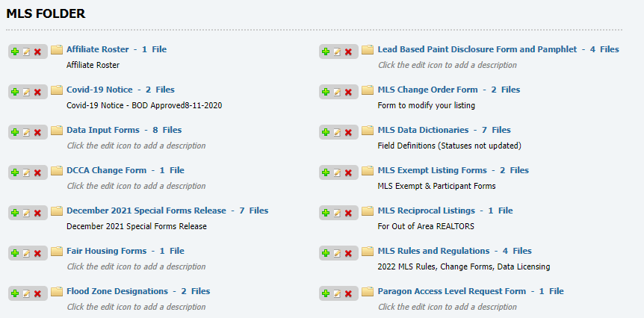Edit MLS Reciprocal Listings folder
The height and width of the screenshot is (318, 644).
tap(337, 213)
